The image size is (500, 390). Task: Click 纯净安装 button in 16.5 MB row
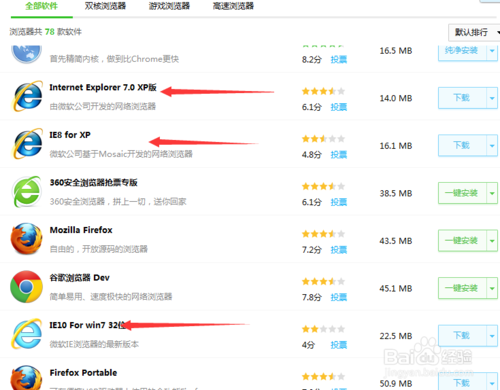[462, 51]
